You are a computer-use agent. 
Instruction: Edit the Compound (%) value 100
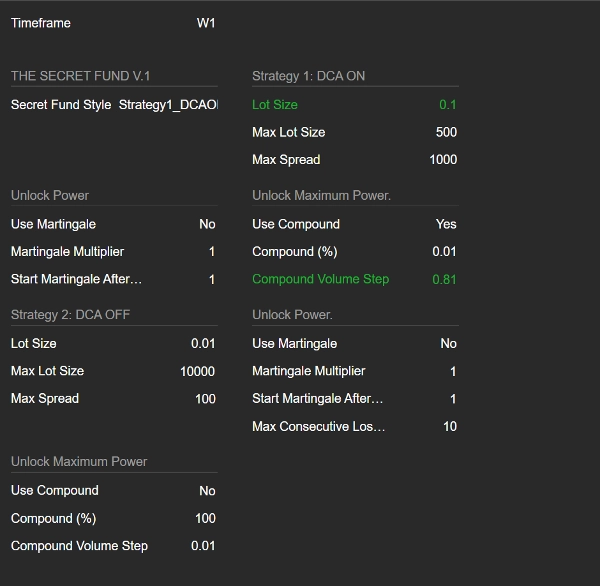(x=205, y=518)
